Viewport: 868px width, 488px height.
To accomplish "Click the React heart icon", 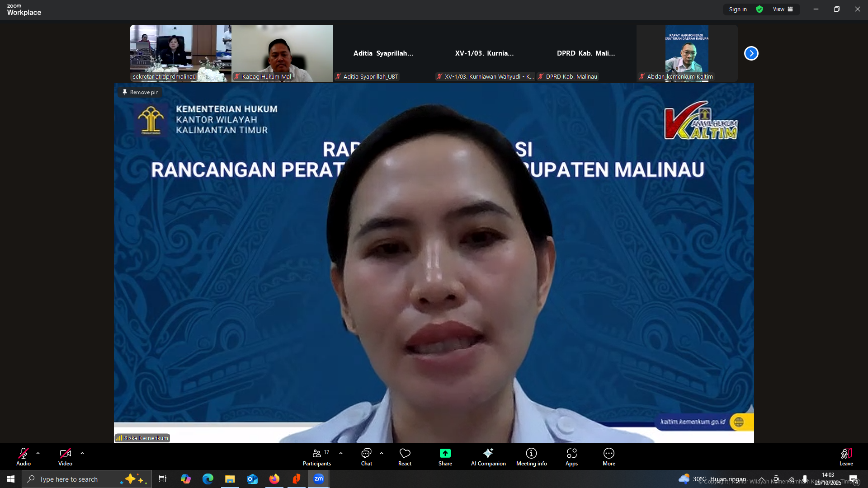I will pyautogui.click(x=405, y=454).
